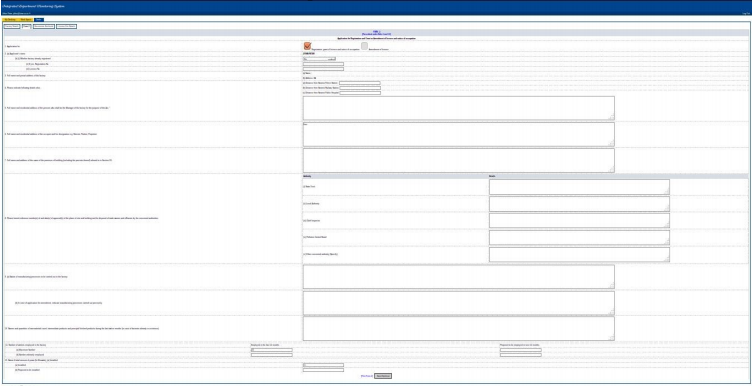Click workers ordinarily employed field under last 12 months
This screenshot has width=756, height=386.
pyautogui.click(x=272, y=355)
